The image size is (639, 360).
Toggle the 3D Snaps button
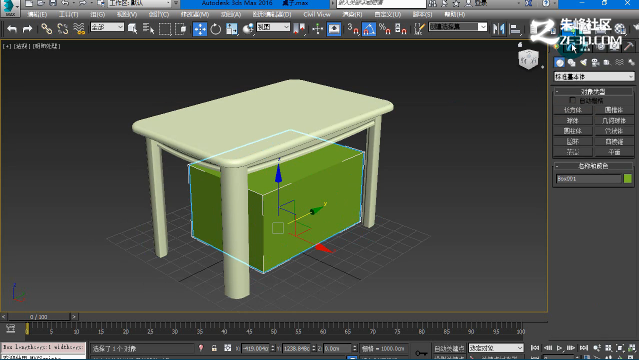coord(353,29)
